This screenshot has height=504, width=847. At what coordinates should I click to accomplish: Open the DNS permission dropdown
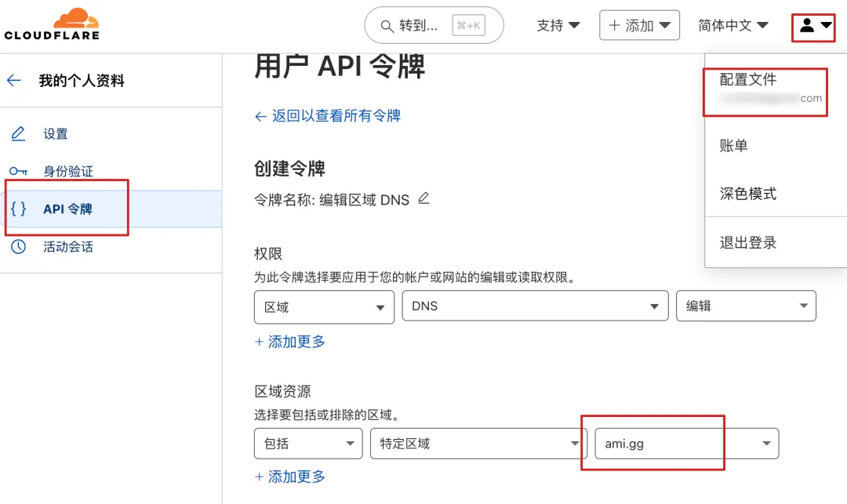536,306
